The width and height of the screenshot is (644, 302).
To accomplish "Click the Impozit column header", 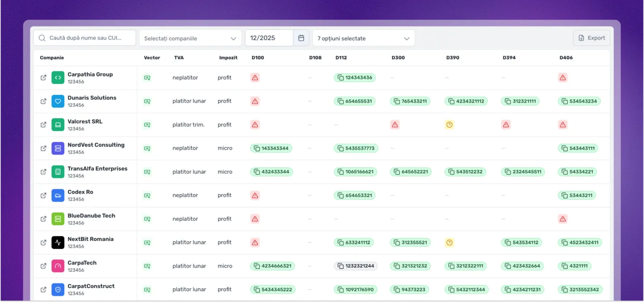I will [x=228, y=58].
